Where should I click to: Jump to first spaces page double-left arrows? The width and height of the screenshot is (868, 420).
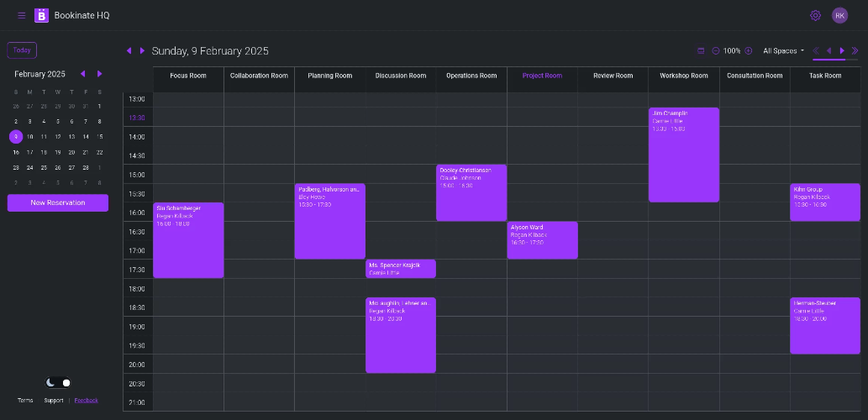click(816, 51)
